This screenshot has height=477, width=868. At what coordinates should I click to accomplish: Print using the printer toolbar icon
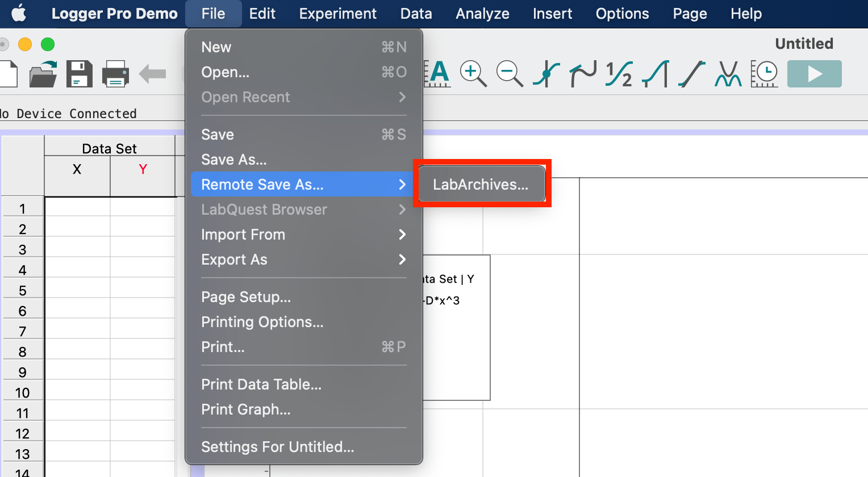[x=115, y=74]
